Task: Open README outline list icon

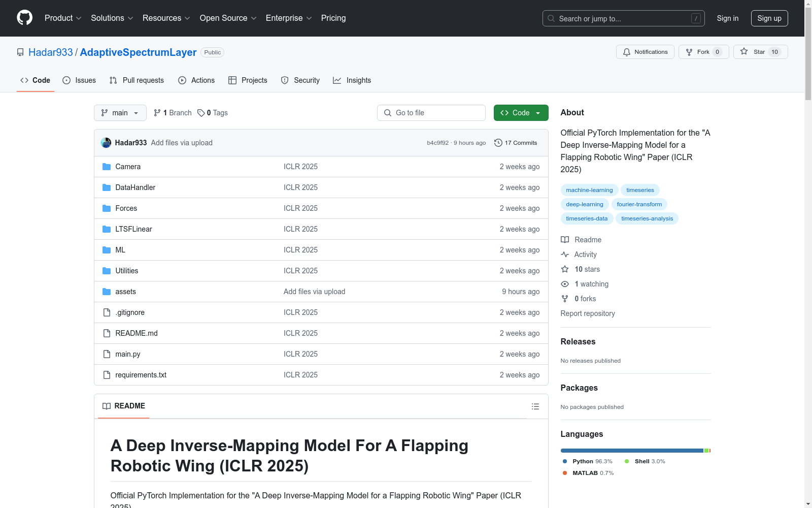Action: pos(535,406)
